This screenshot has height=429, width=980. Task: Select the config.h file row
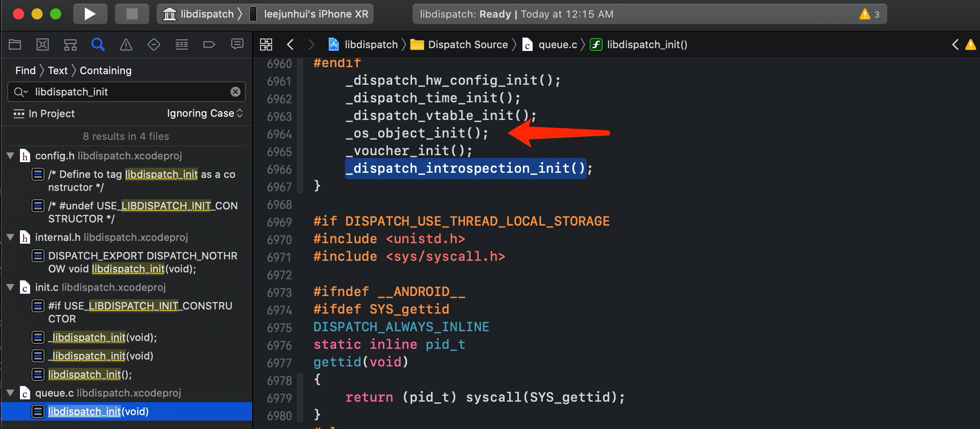126,156
